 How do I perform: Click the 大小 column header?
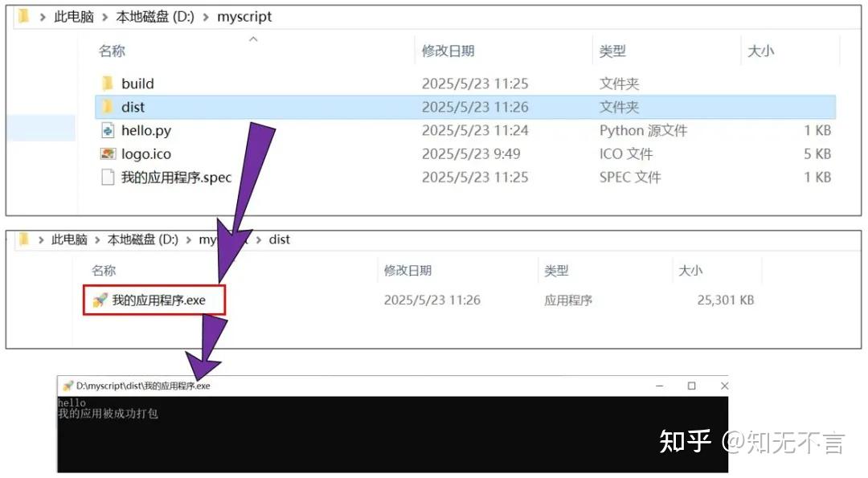760,51
